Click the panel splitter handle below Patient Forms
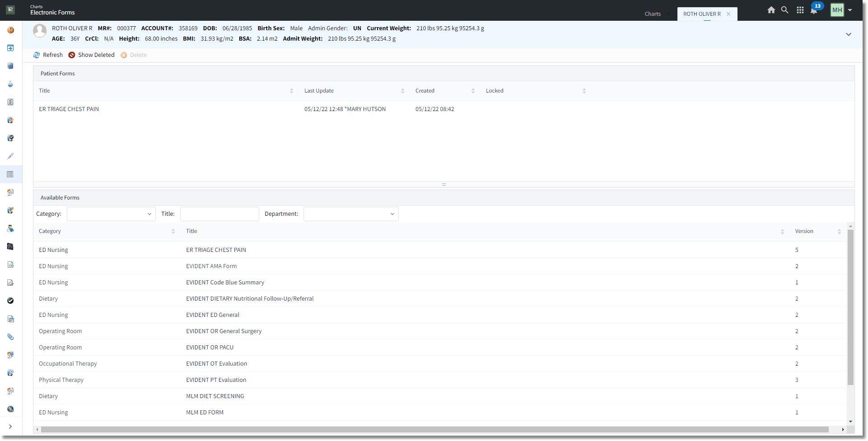Viewport: 868px width, 441px height. tap(444, 185)
